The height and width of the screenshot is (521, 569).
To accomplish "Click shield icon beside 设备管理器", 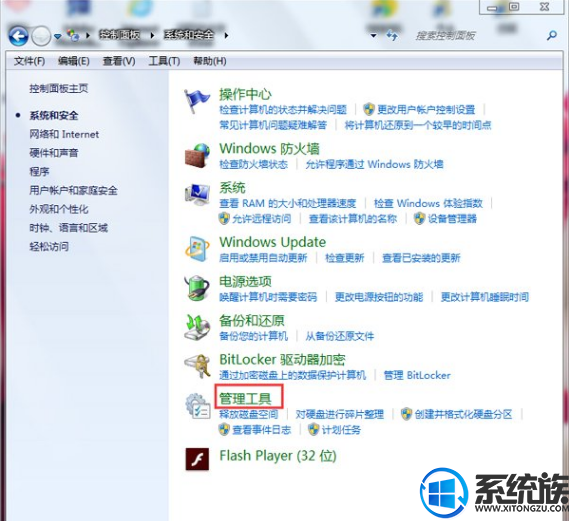I will [x=419, y=218].
